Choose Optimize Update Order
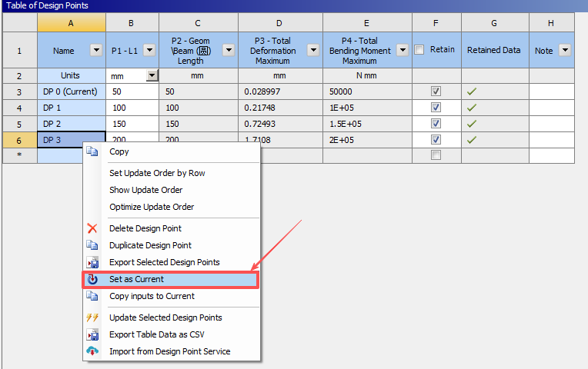This screenshot has width=588, height=369. click(172, 207)
